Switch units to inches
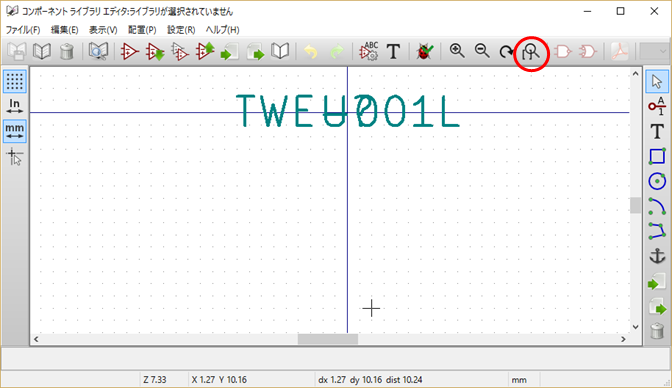 click(15, 106)
